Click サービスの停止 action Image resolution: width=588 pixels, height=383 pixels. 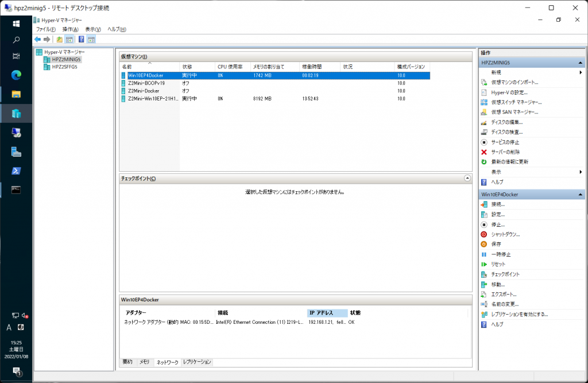[505, 142]
